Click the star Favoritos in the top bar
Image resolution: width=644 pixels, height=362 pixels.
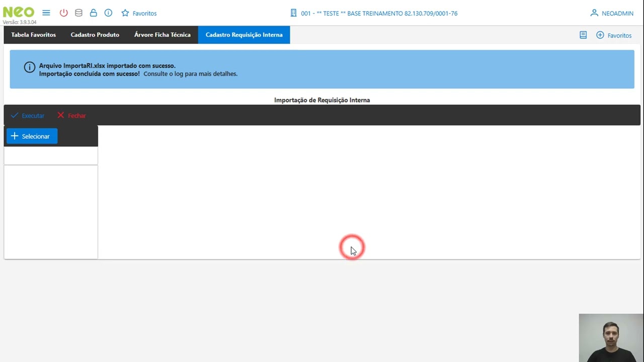139,13
